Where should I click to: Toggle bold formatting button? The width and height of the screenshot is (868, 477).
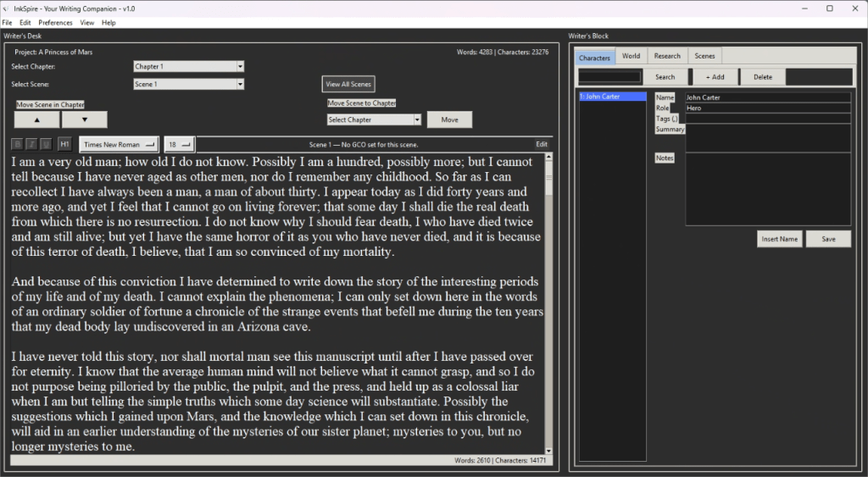[17, 144]
